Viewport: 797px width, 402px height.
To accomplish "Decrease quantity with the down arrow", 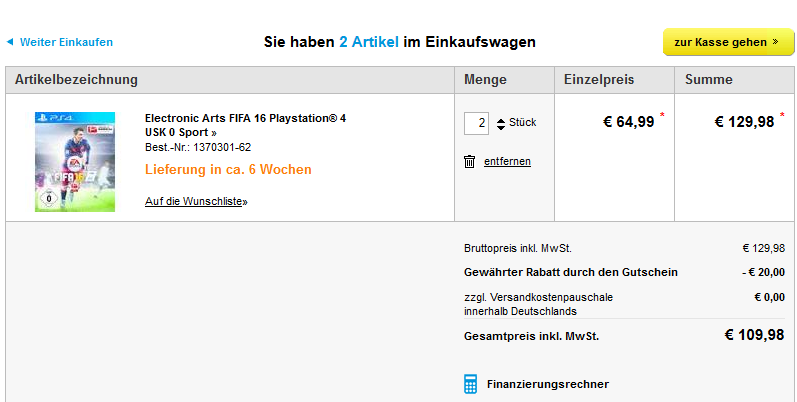I will tap(501, 128).
